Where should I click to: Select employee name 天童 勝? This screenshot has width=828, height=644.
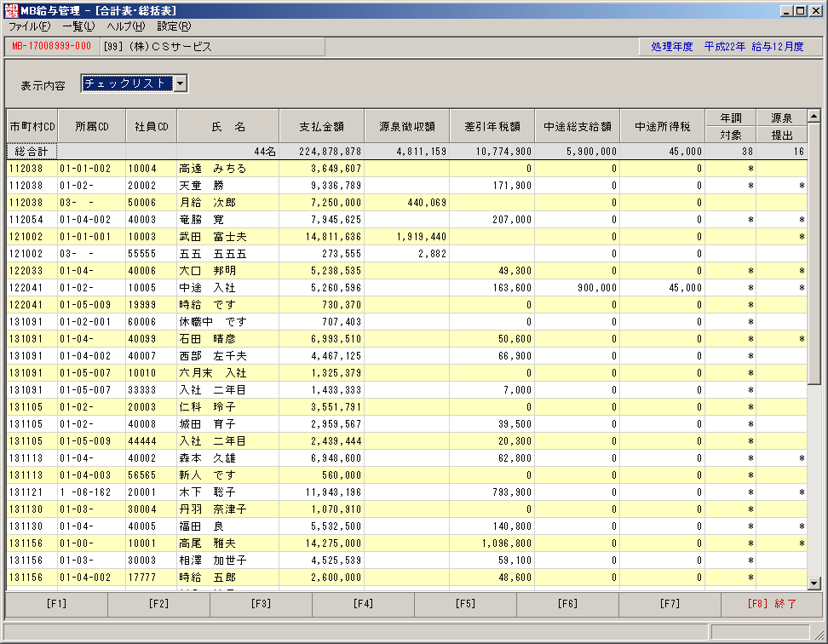tap(201, 186)
